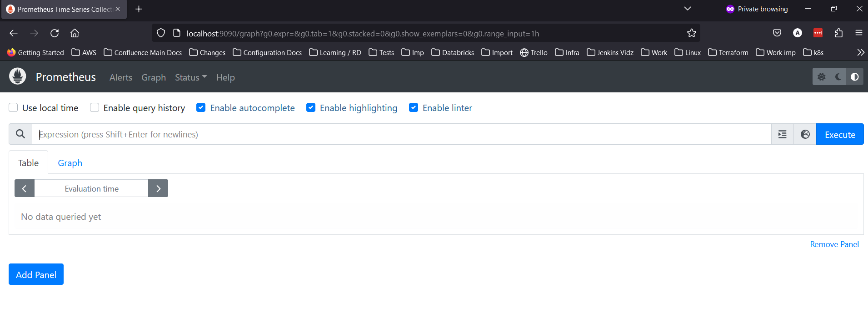List all tabs dropdown arrow
Viewport: 868px width, 324px height.
[688, 9]
